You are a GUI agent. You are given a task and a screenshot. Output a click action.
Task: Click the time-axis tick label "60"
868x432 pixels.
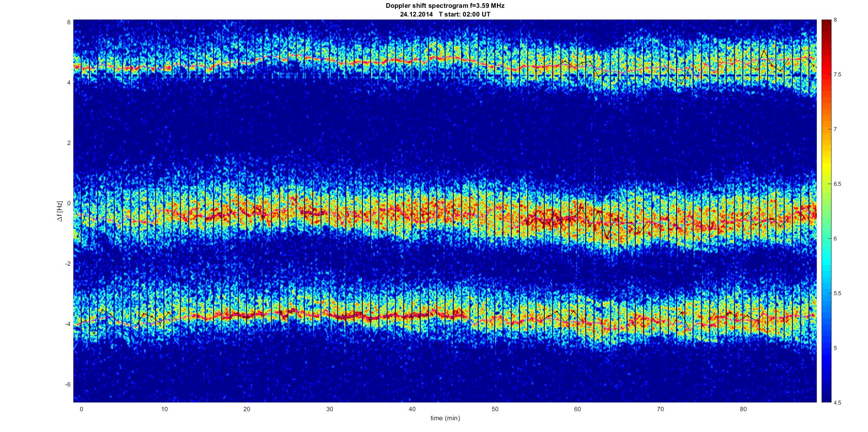578,409
